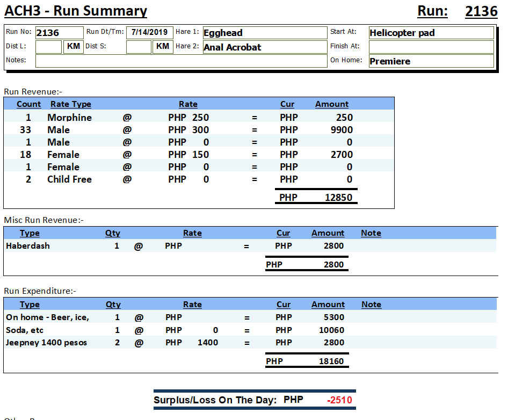
Task: Select the Haberdash misc revenue entry
Action: coord(28,246)
